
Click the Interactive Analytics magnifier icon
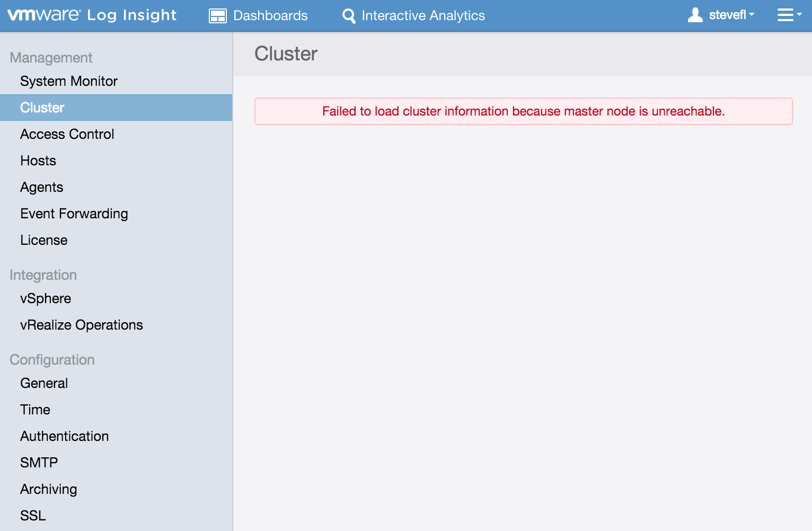coord(349,16)
